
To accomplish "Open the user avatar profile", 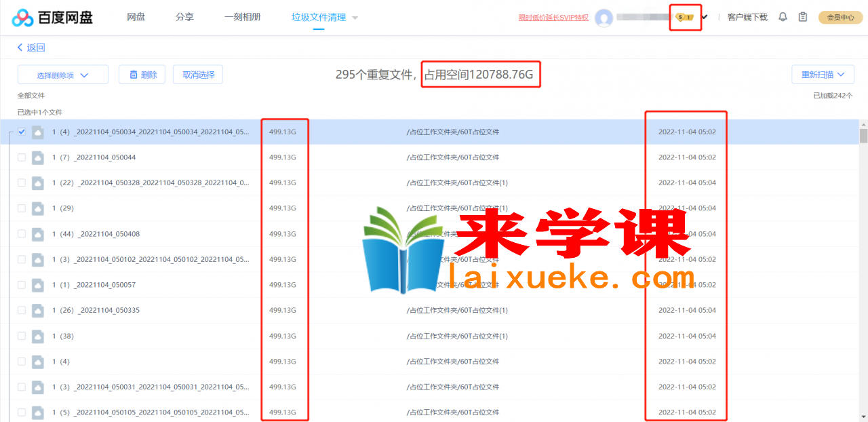I will click(x=604, y=18).
